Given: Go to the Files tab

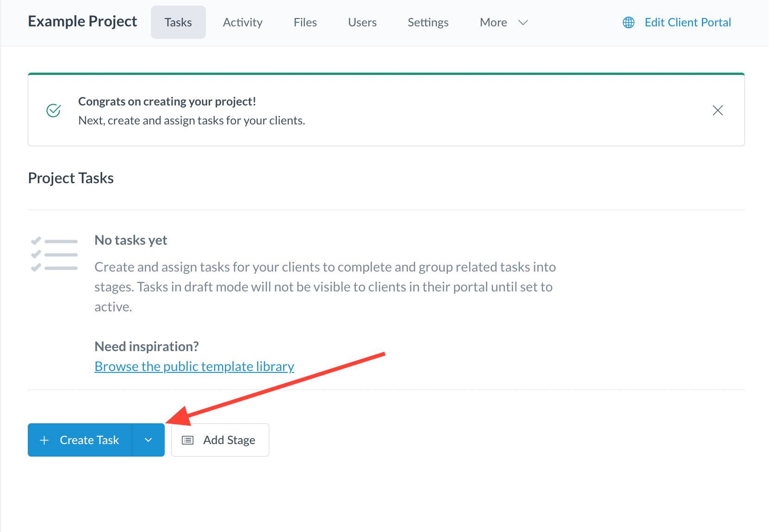Looking at the screenshot, I should point(305,22).
